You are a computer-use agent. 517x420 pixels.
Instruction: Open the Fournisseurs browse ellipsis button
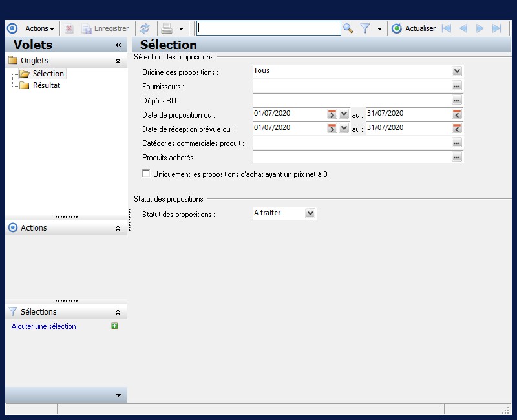tap(457, 86)
